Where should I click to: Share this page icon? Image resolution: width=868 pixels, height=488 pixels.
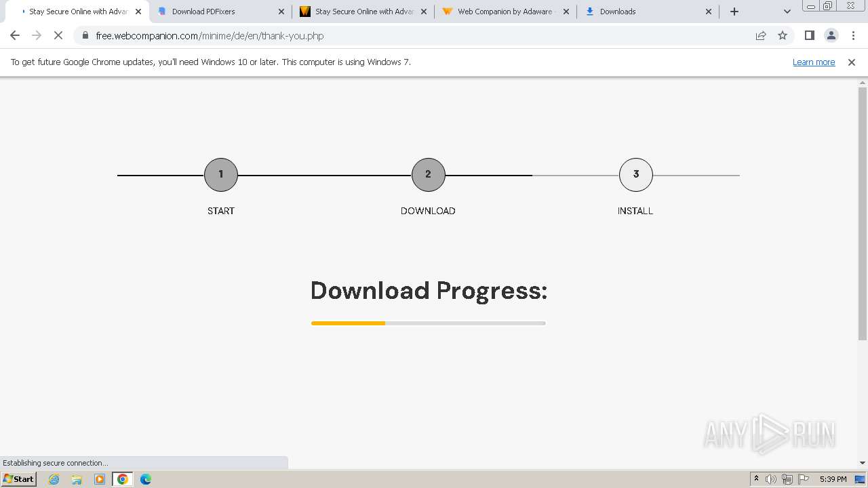coord(761,35)
